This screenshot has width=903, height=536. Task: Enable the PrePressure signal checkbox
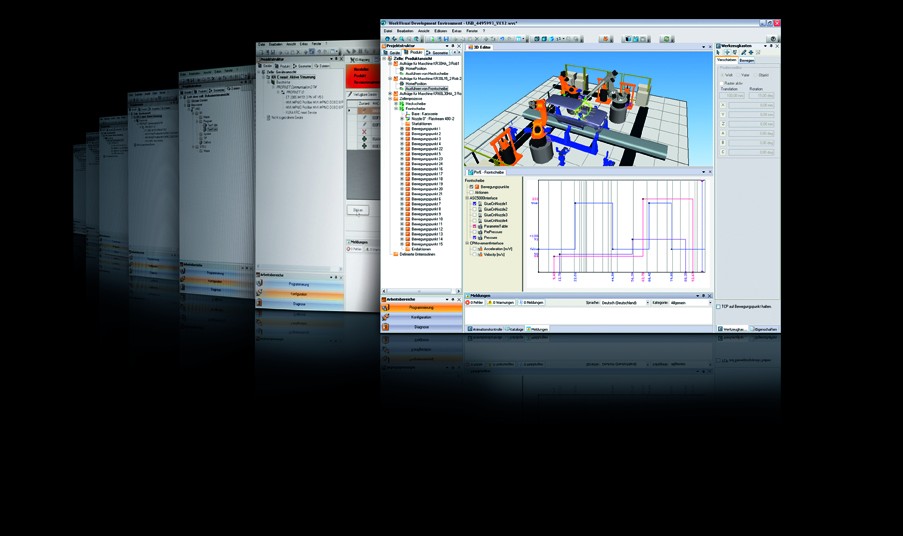(x=475, y=231)
